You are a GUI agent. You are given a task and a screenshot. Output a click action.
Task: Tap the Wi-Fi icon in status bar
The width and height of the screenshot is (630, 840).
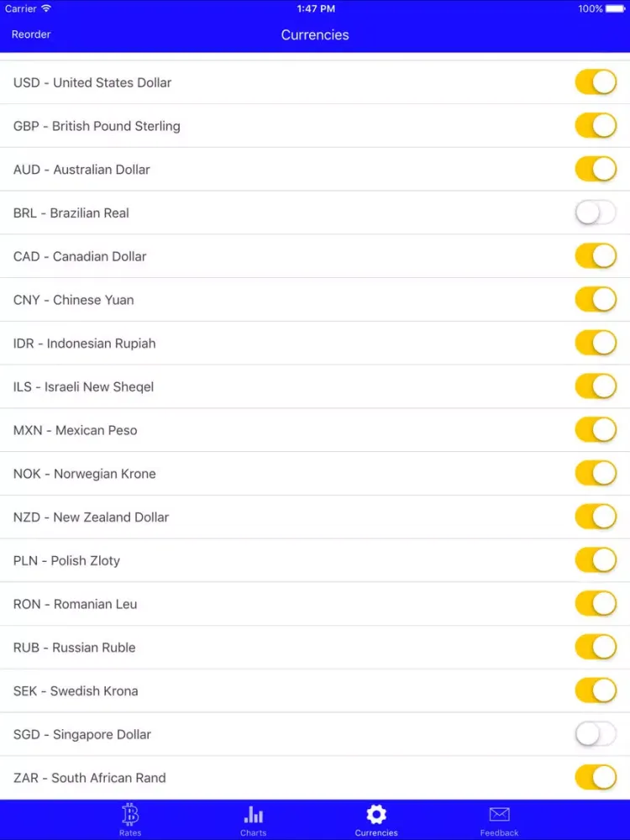tap(46, 9)
